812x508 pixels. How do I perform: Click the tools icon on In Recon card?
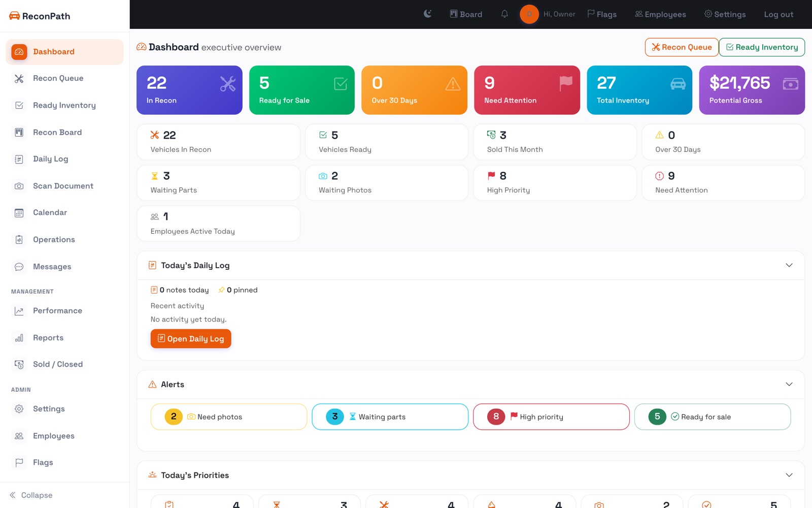228,84
